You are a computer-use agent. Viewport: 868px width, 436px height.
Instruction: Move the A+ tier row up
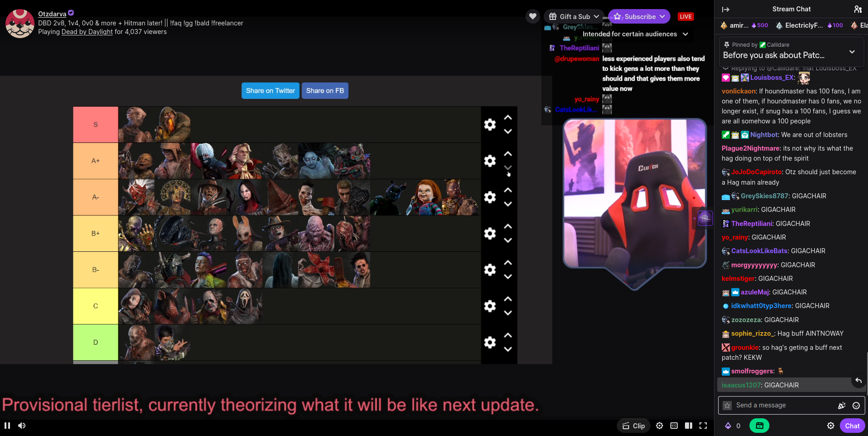508,154
